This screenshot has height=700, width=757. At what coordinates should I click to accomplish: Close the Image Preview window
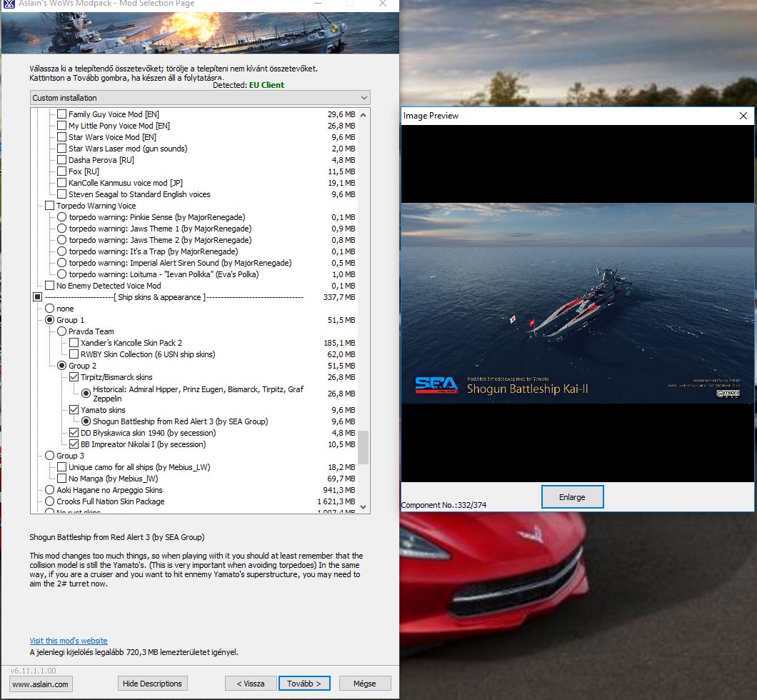[x=743, y=116]
